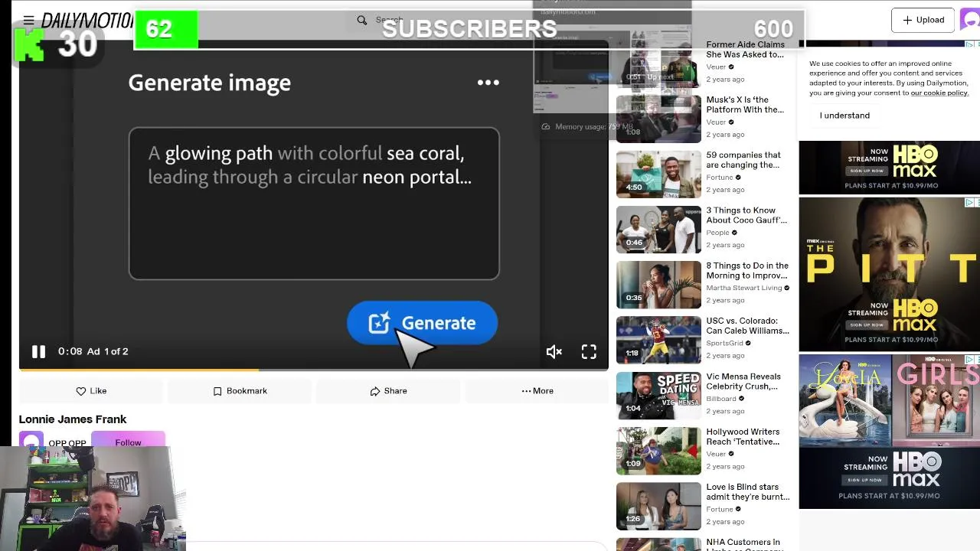This screenshot has width=980, height=551.
Task: Select 'Former Aide Claims' video title
Action: click(x=745, y=50)
